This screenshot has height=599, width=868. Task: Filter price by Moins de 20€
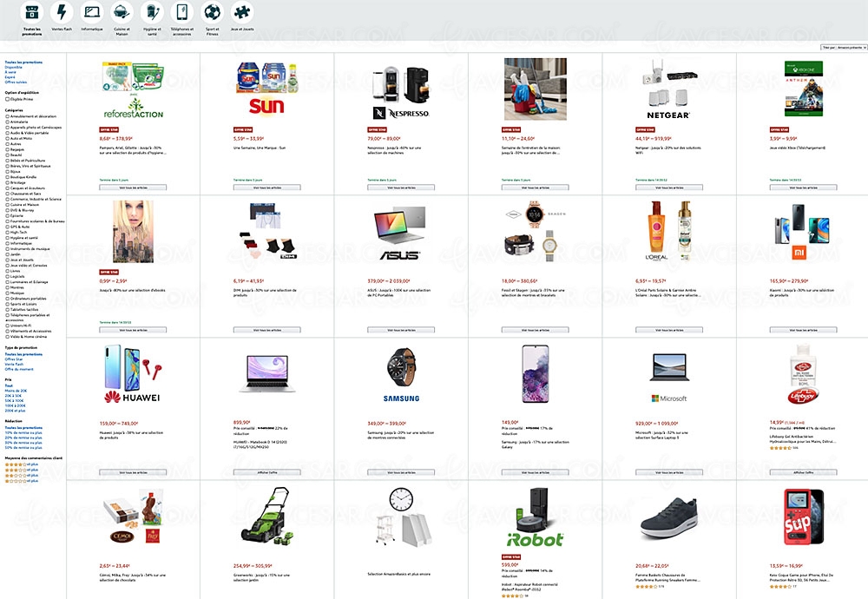pos(16,391)
